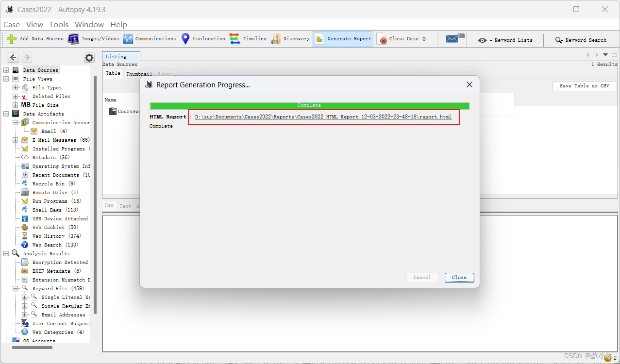Click the Add Data Source toolbar icon
The image size is (620, 364).
pyautogui.click(x=12, y=39)
